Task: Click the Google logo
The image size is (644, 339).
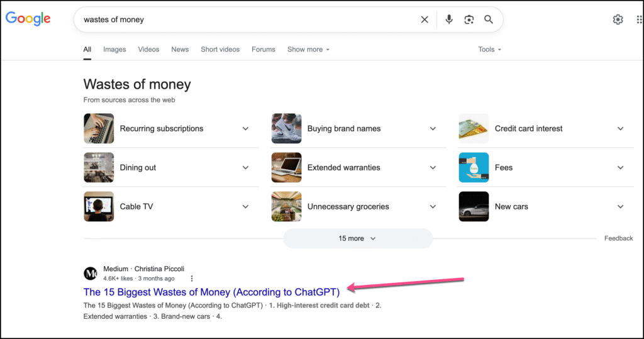Action: 28,19
